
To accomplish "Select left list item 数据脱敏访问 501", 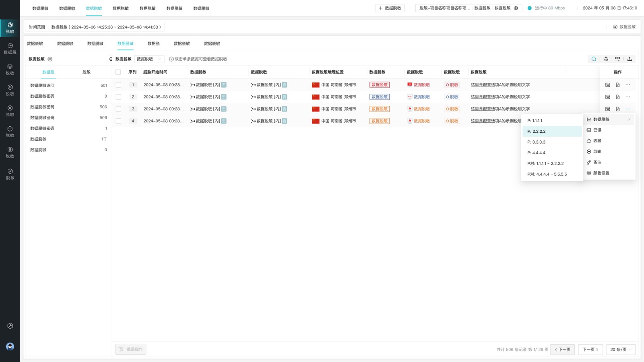I will (68, 85).
